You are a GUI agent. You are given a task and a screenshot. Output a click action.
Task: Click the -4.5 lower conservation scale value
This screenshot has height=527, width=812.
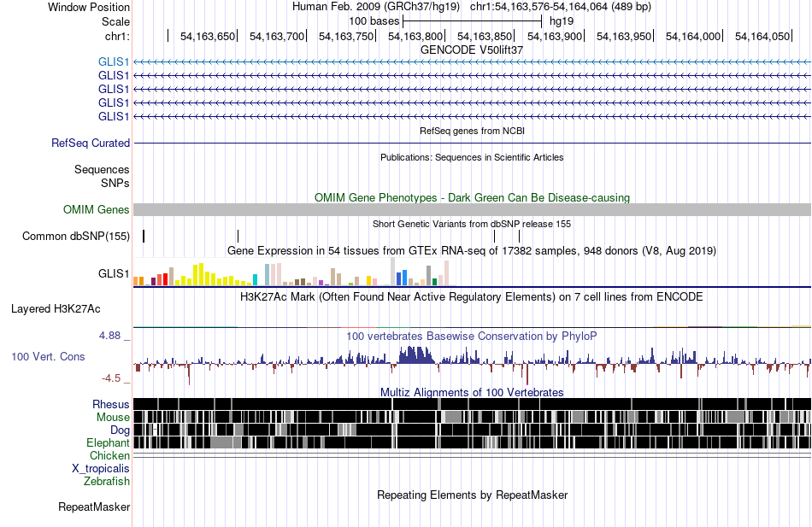coord(111,378)
